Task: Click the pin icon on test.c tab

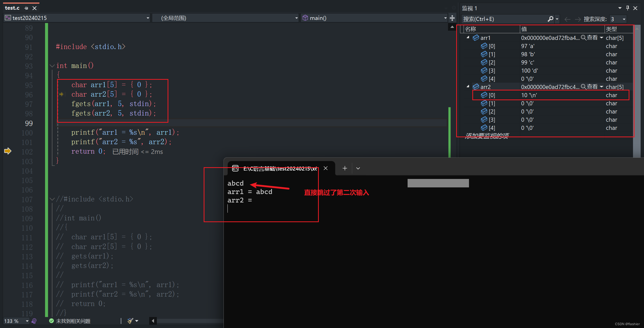Action: pos(26,8)
